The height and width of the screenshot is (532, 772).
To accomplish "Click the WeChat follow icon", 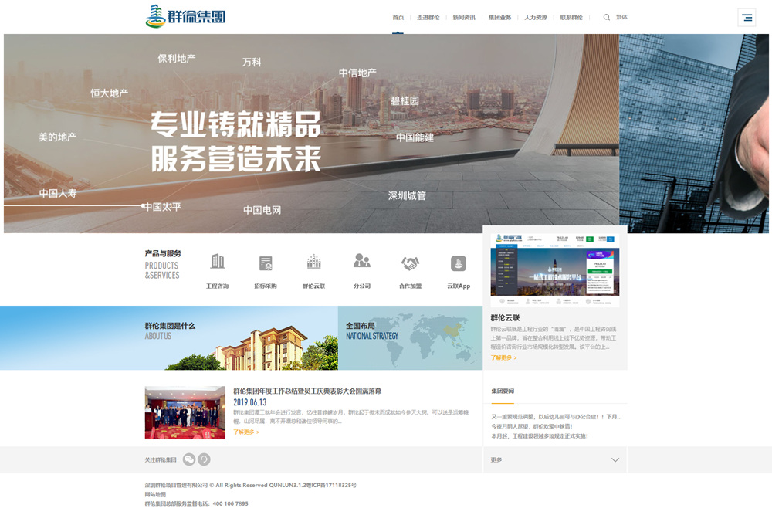I will (189, 459).
